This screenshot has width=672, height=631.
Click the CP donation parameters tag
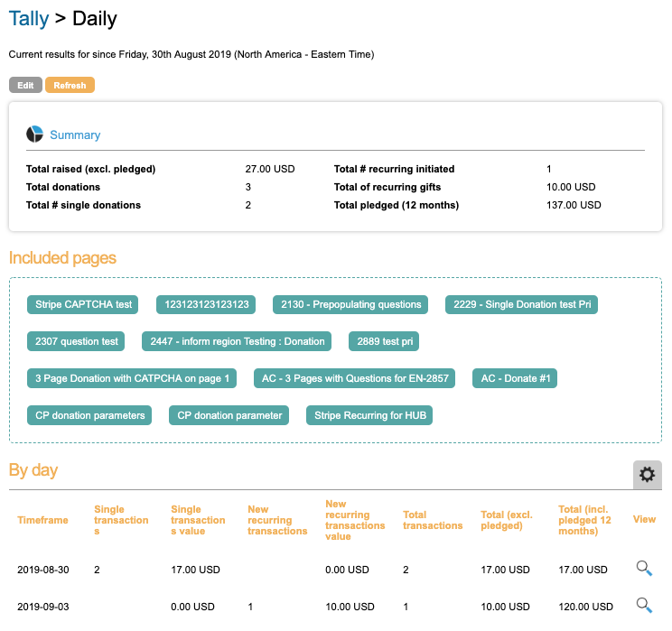pos(90,415)
